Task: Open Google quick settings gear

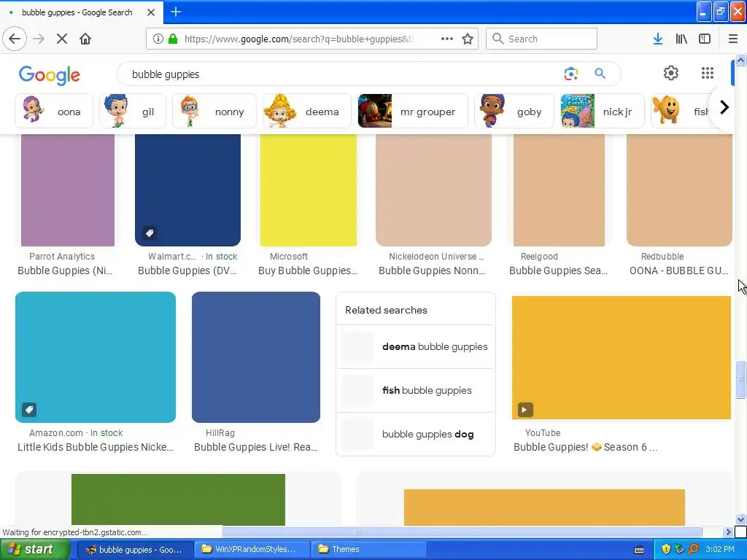Action: (671, 73)
